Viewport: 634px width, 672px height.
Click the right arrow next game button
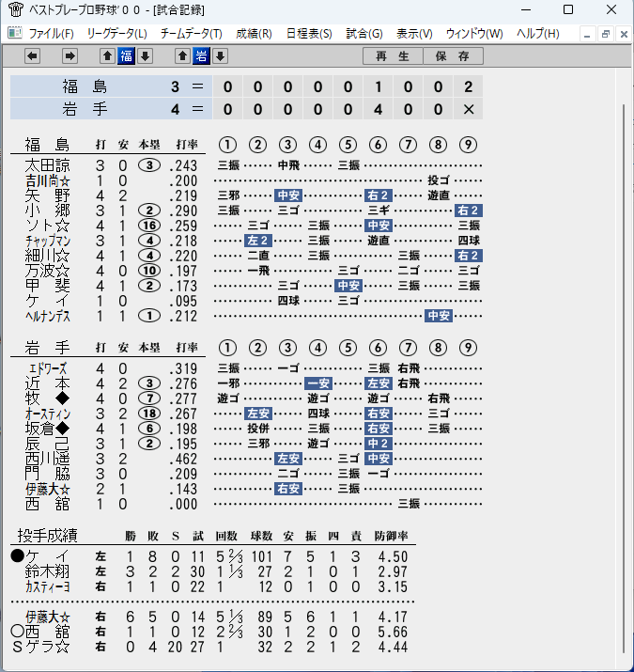tap(70, 56)
